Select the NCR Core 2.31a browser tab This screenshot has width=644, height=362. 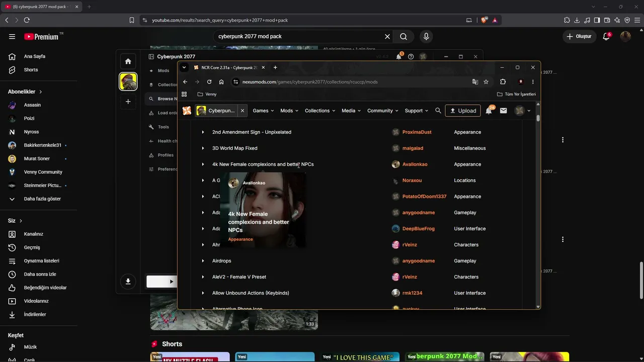click(x=229, y=67)
